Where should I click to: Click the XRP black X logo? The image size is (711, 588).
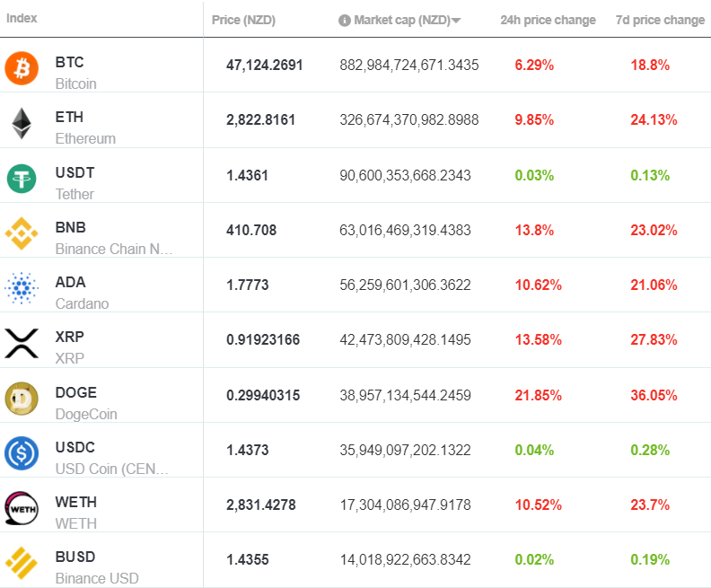tap(22, 343)
